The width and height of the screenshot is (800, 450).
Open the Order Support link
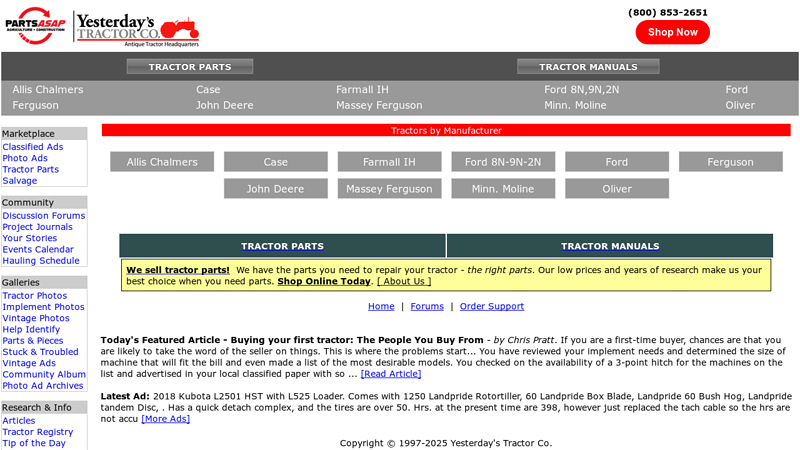(x=491, y=307)
